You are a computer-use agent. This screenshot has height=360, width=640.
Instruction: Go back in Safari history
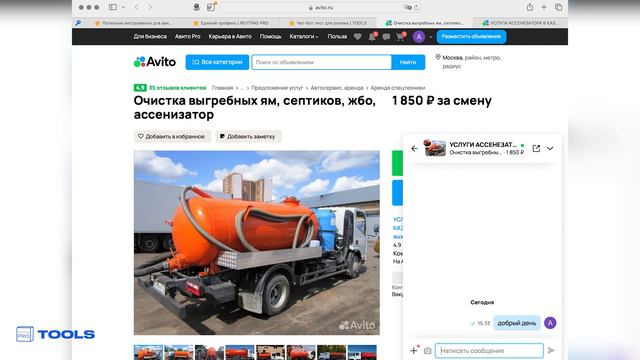click(x=136, y=7)
